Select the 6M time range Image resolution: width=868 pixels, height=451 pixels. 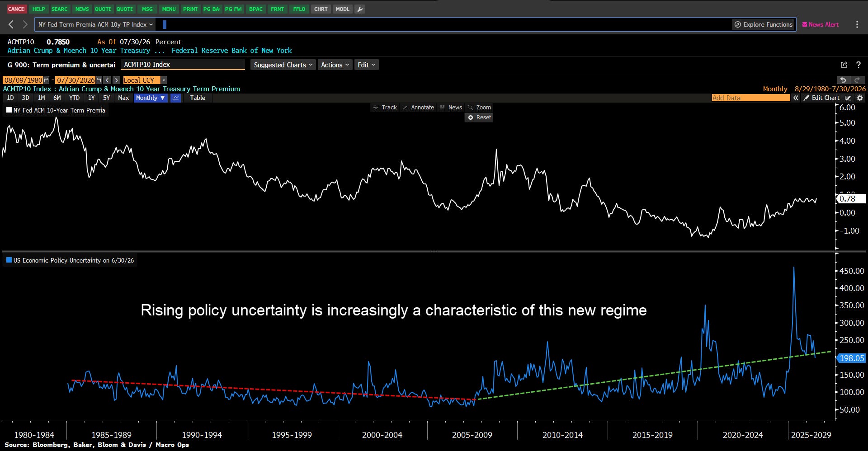point(57,98)
